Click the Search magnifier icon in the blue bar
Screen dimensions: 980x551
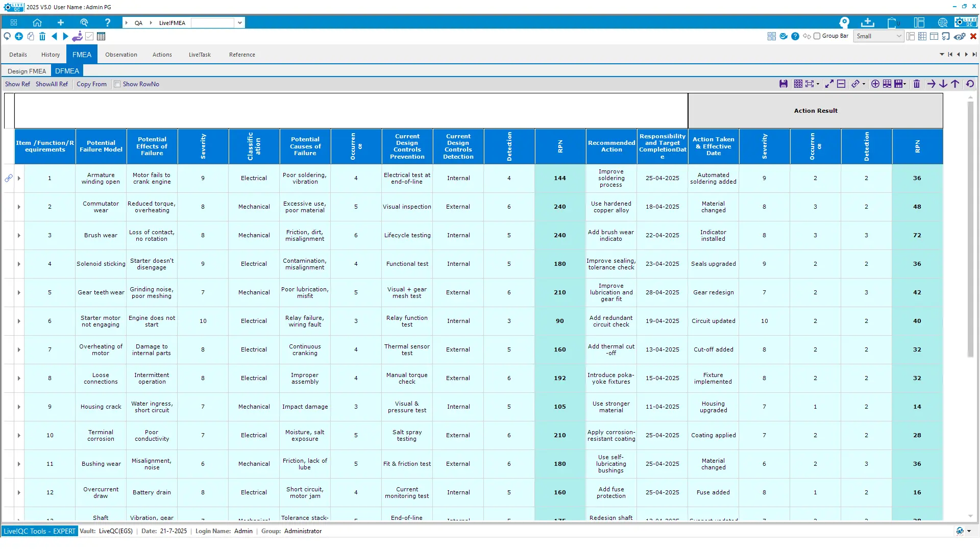pos(84,22)
